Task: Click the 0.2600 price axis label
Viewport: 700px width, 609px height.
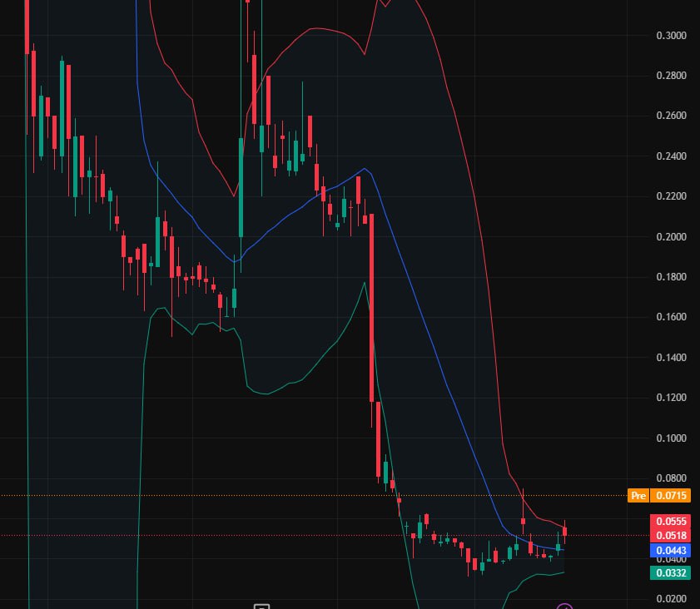Action: pos(671,116)
